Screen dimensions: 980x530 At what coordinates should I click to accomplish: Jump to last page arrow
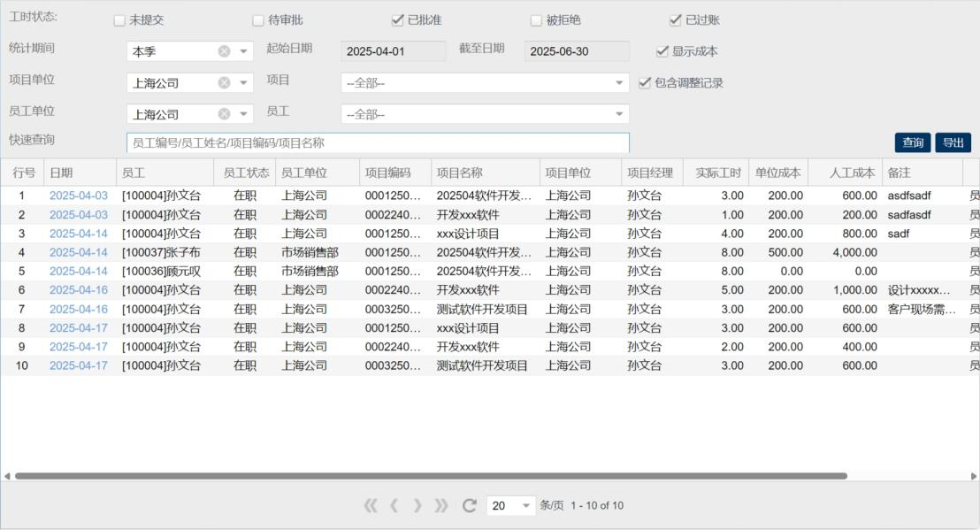pyautogui.click(x=441, y=506)
